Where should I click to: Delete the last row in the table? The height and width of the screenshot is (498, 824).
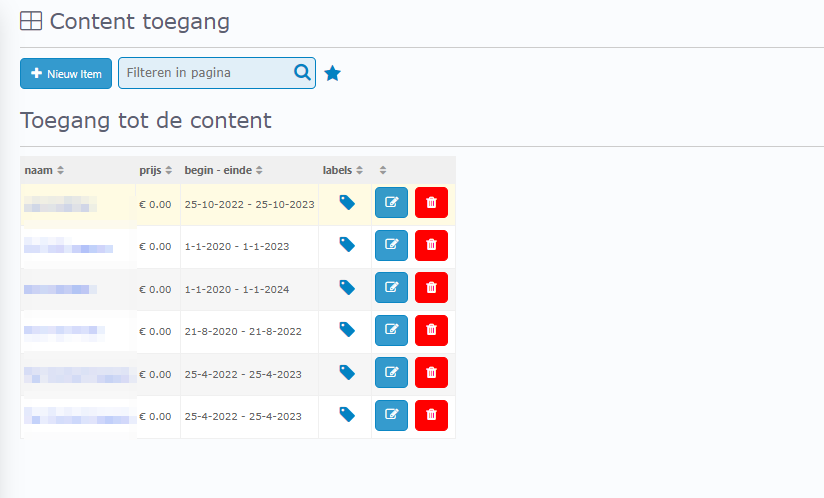tap(431, 415)
